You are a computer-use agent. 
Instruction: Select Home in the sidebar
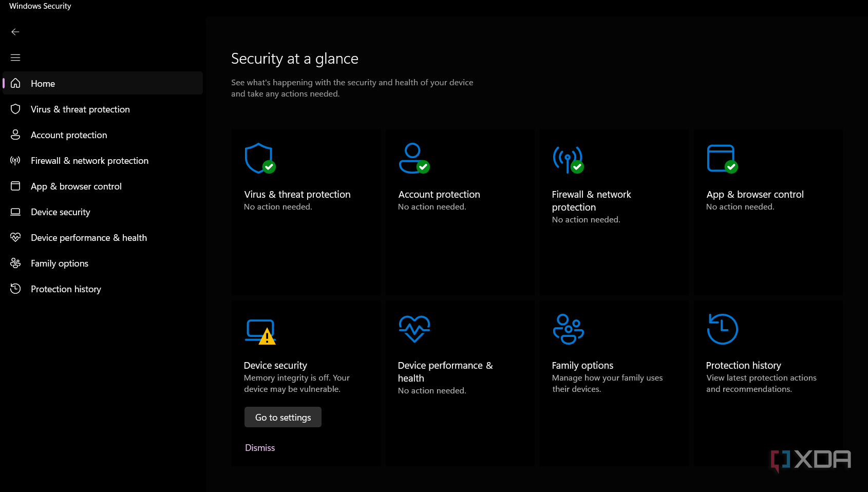point(103,83)
